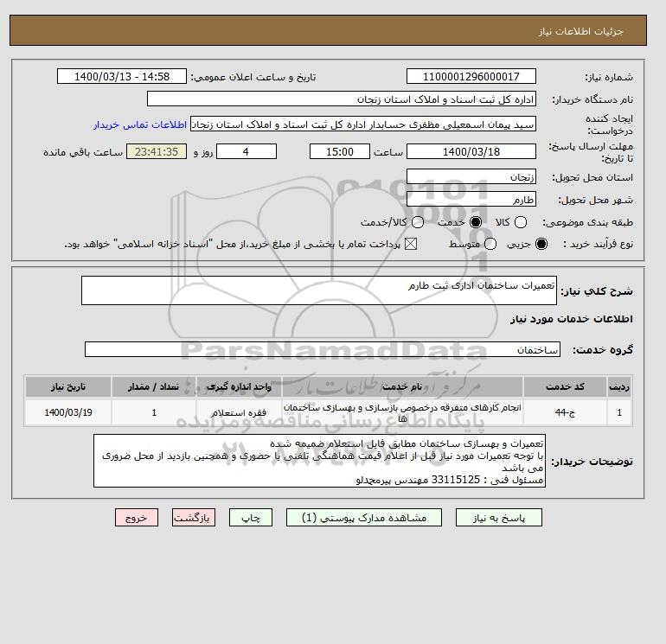Click the buyer organization name field
The height and width of the screenshot is (644, 666).
point(342,99)
